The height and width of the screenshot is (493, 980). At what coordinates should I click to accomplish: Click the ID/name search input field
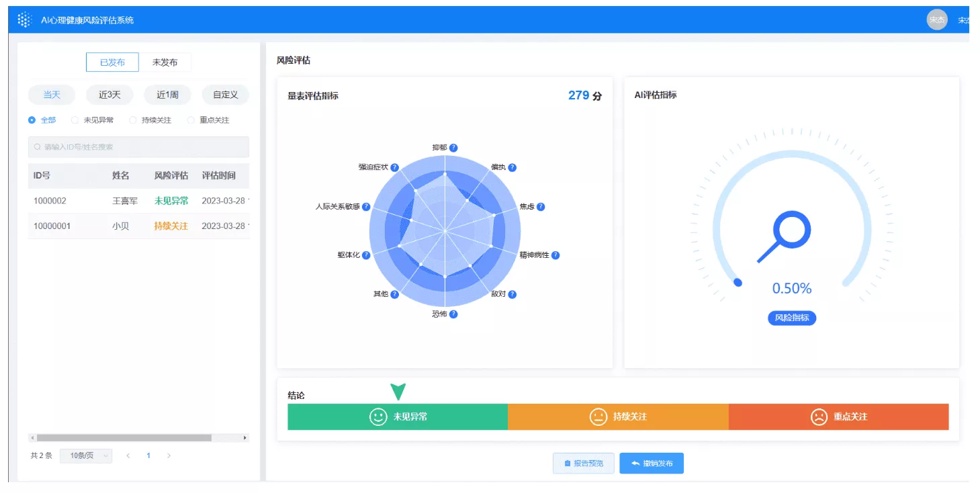tap(138, 147)
